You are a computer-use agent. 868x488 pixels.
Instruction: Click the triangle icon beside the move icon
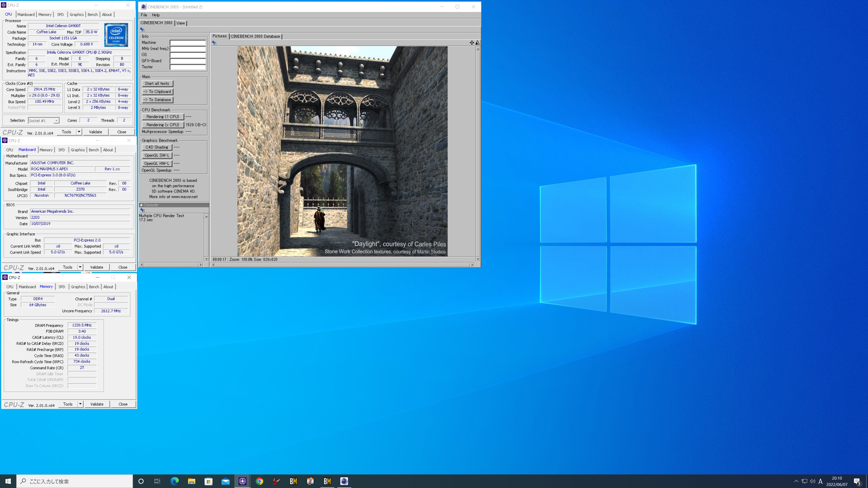click(477, 43)
